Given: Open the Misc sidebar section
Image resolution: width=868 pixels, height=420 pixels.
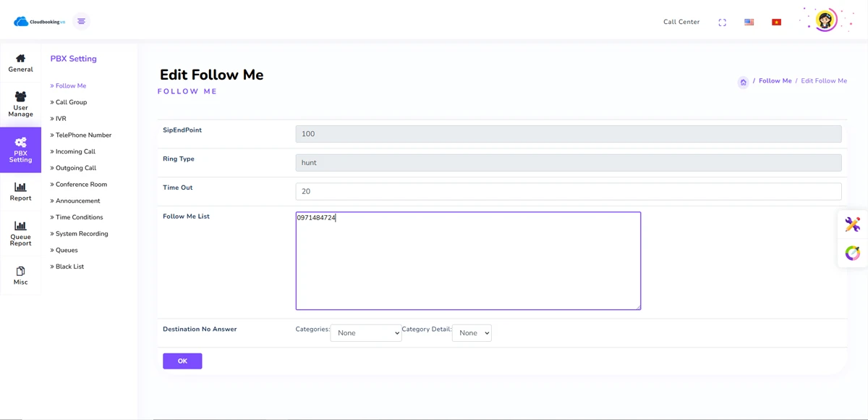Looking at the screenshot, I should tap(20, 276).
